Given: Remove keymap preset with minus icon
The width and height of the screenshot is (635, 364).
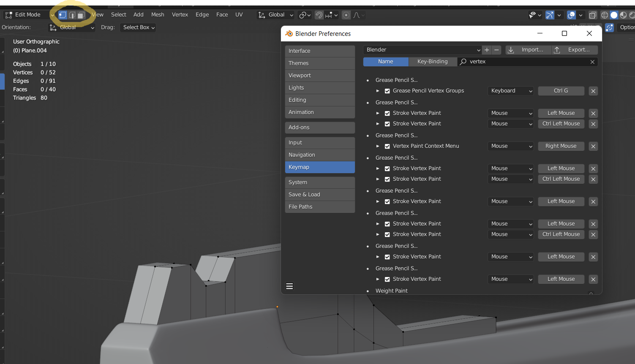Looking at the screenshot, I should (x=496, y=50).
